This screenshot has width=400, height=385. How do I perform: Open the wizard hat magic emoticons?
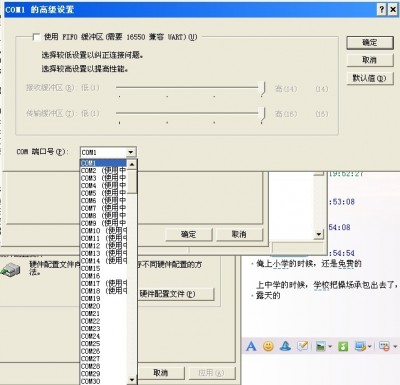[x=285, y=346]
